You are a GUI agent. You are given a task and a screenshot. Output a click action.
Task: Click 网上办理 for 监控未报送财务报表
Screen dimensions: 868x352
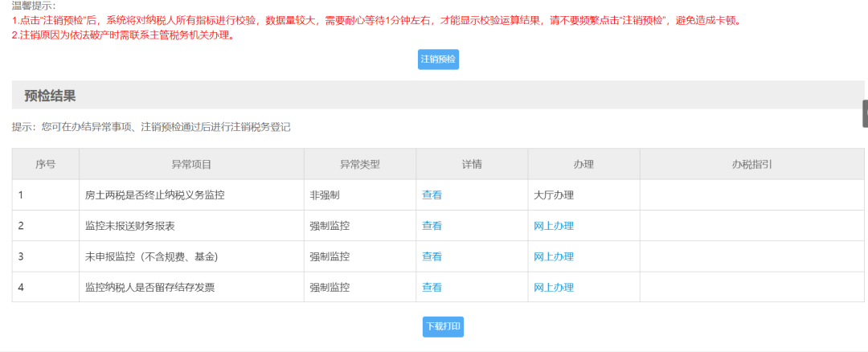(554, 226)
